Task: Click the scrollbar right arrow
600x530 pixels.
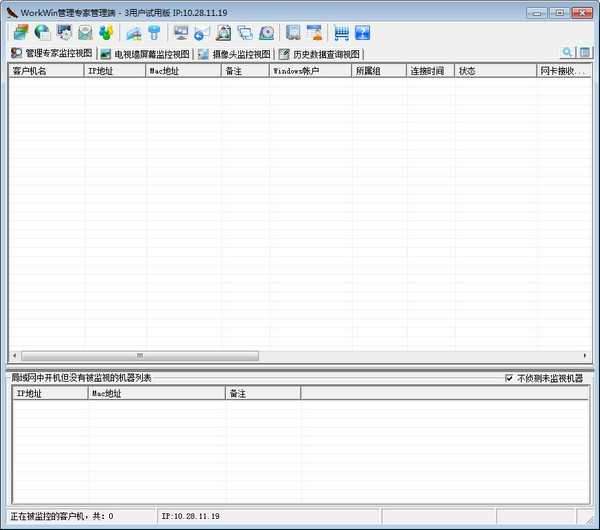Action: click(x=585, y=356)
